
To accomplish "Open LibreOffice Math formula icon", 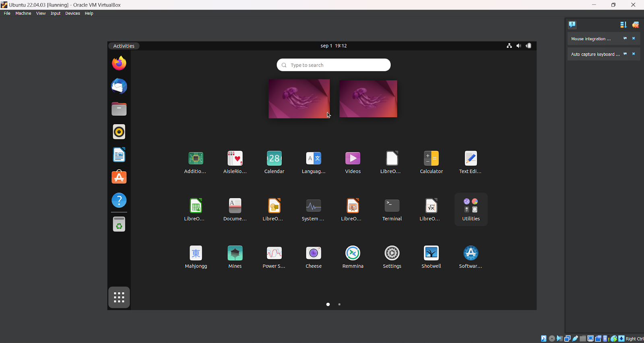I will [431, 210].
